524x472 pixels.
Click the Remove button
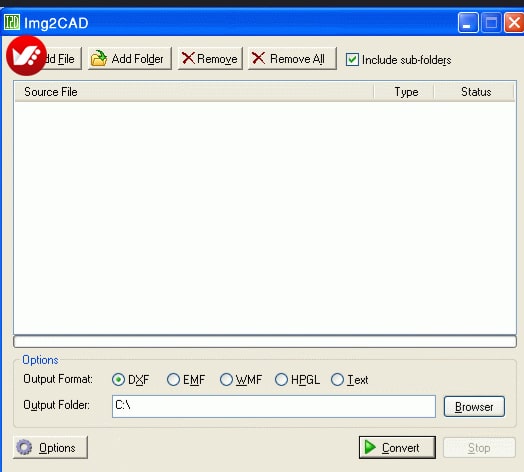210,59
